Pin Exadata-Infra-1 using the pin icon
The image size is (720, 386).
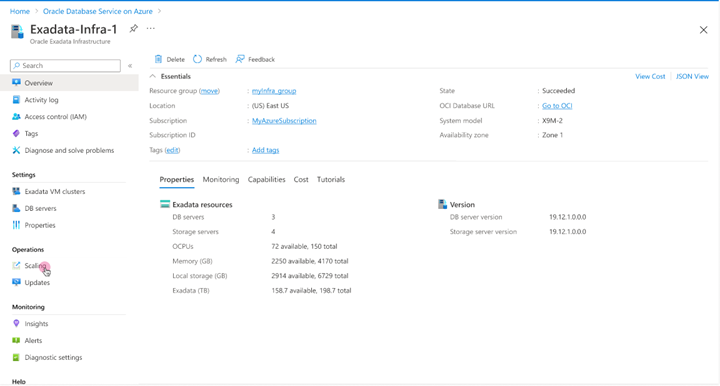133,28
